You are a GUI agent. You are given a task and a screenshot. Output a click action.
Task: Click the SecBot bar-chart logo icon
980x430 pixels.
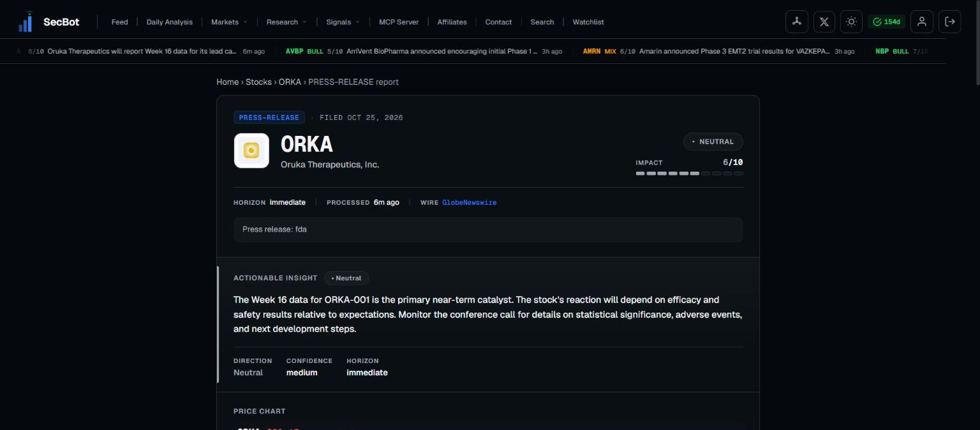tap(26, 22)
